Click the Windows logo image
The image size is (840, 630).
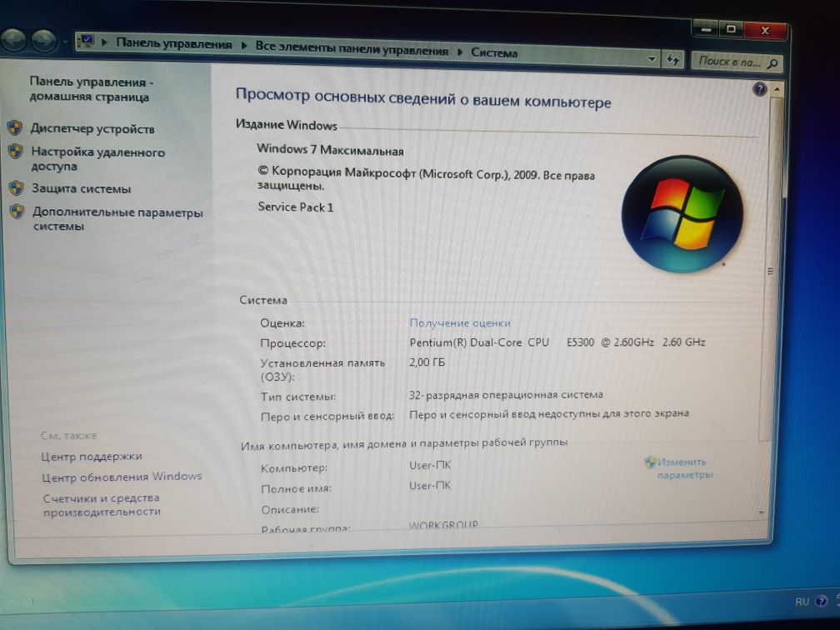pyautogui.click(x=682, y=213)
